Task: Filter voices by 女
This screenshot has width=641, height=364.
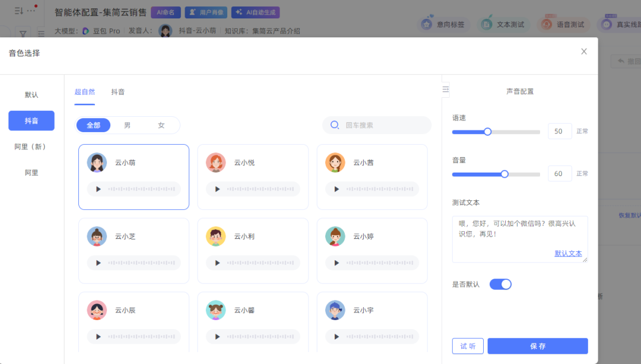Action: tap(161, 125)
